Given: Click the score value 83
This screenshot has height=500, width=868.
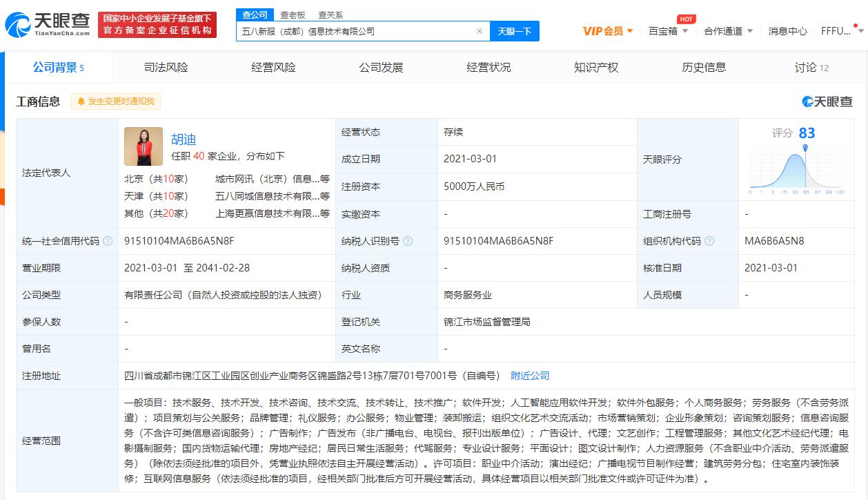Looking at the screenshot, I should 807,133.
